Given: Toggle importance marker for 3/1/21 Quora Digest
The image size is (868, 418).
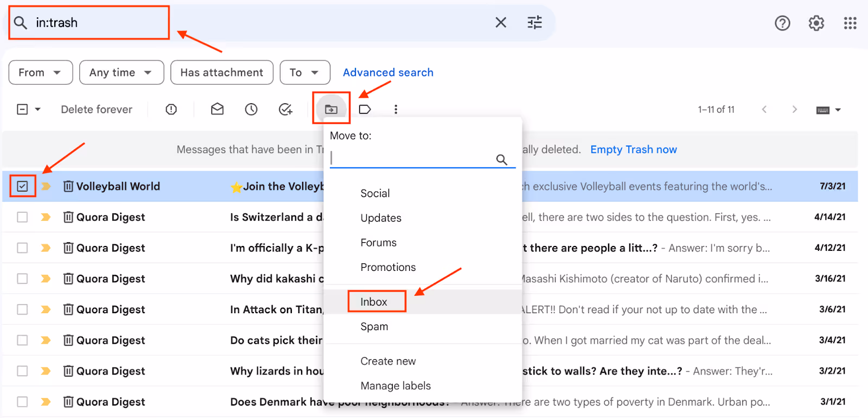Looking at the screenshot, I should coord(46,402).
